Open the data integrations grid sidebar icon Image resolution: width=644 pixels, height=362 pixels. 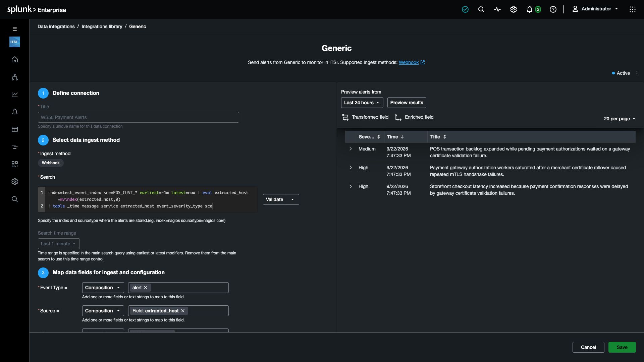pyautogui.click(x=14, y=164)
